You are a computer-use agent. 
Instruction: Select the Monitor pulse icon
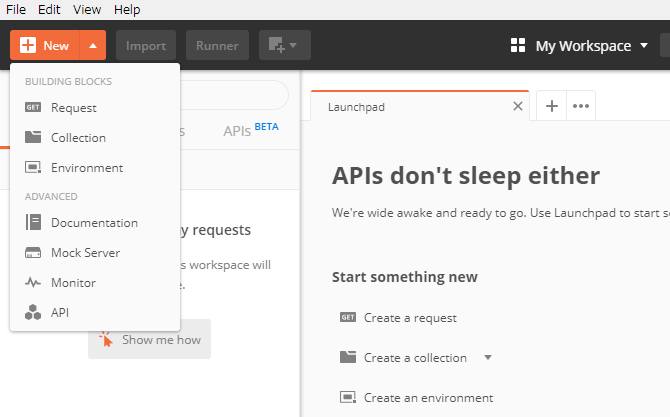click(x=33, y=283)
